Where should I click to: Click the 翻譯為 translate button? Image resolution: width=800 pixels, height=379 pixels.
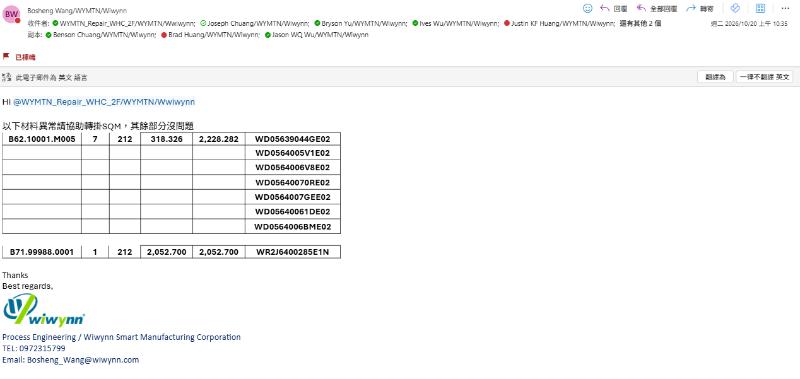tap(715, 77)
